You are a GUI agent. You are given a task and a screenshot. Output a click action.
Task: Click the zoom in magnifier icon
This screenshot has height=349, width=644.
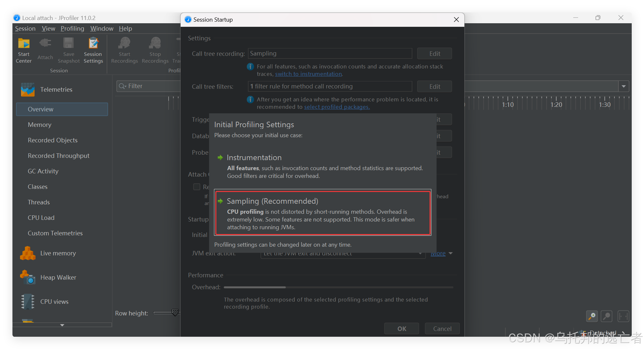point(592,316)
